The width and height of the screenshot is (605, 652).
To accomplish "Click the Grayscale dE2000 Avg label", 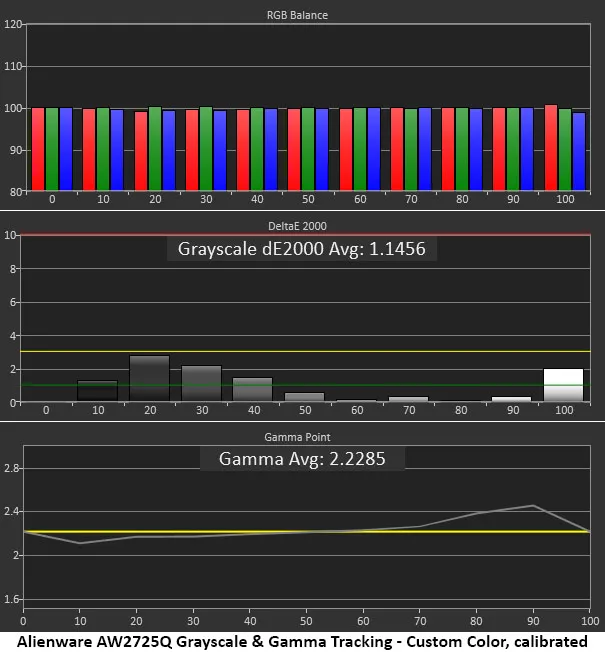I will (302, 249).
